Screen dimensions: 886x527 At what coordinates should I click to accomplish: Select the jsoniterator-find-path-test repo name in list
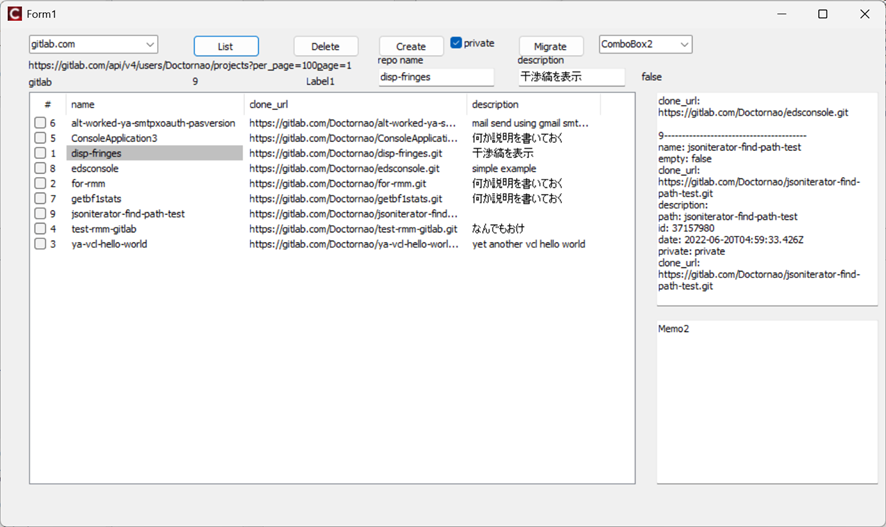(x=128, y=214)
